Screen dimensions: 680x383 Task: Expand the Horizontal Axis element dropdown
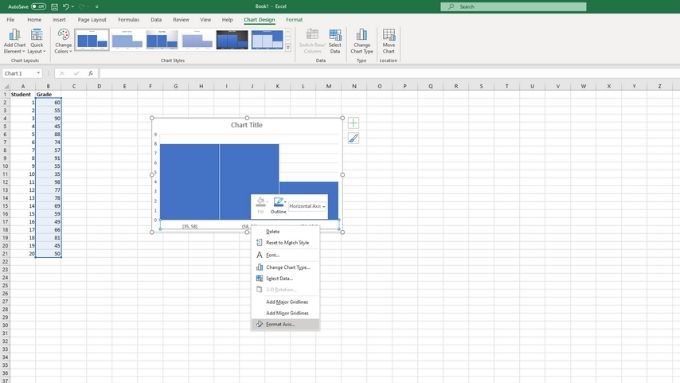[307, 206]
